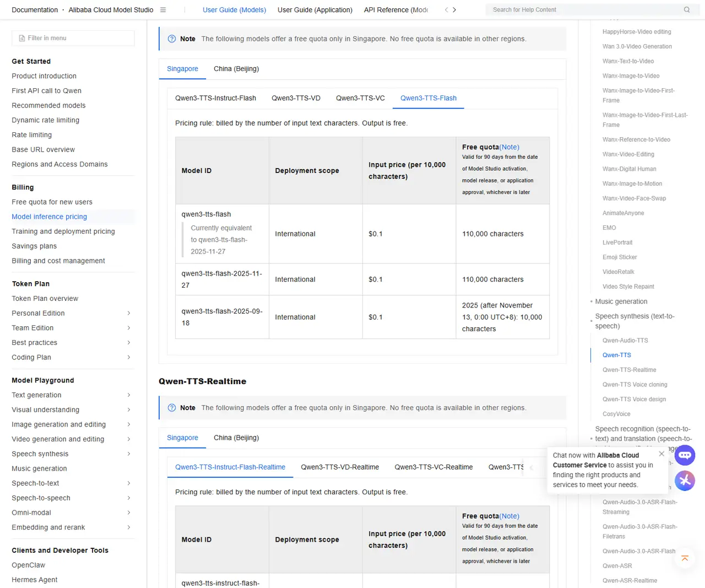
Task: Expand Coding Plan submenu
Action: click(x=129, y=358)
